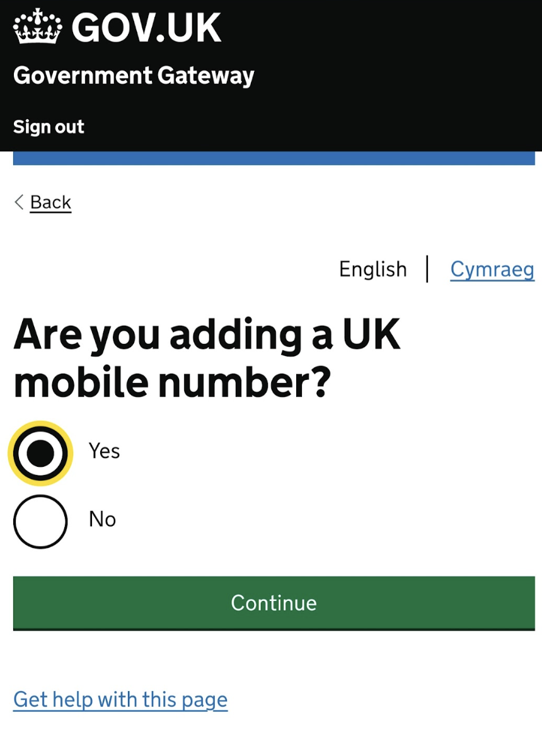Click the dark bottom edge of Continue

pyautogui.click(x=274, y=629)
